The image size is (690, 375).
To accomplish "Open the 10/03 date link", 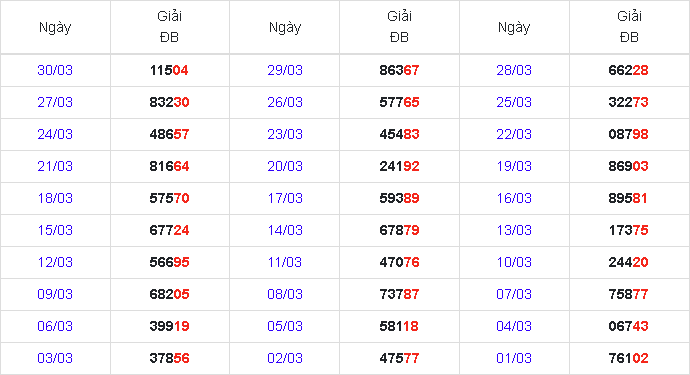I will coord(514,262).
